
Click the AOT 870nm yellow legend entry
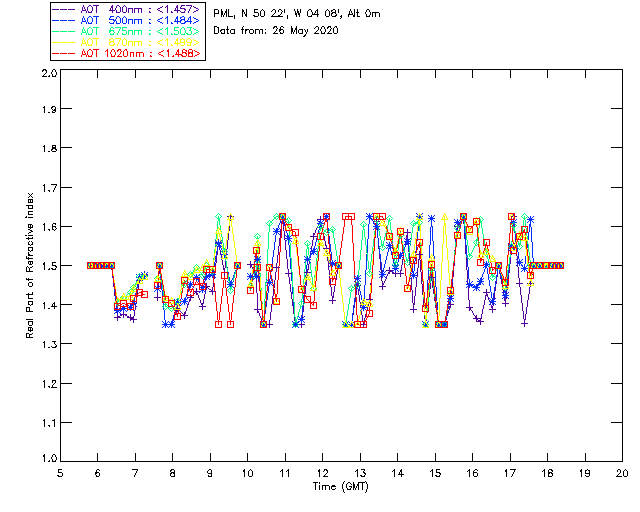[x=127, y=42]
